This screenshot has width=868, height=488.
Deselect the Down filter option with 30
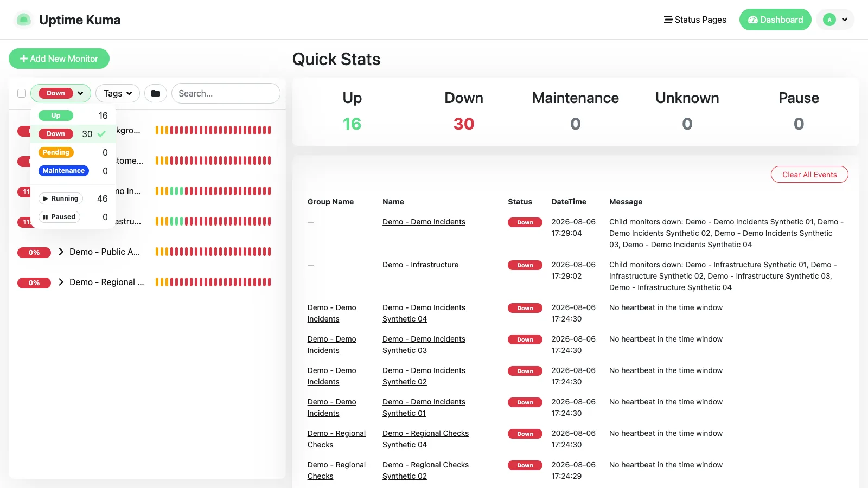pos(73,134)
